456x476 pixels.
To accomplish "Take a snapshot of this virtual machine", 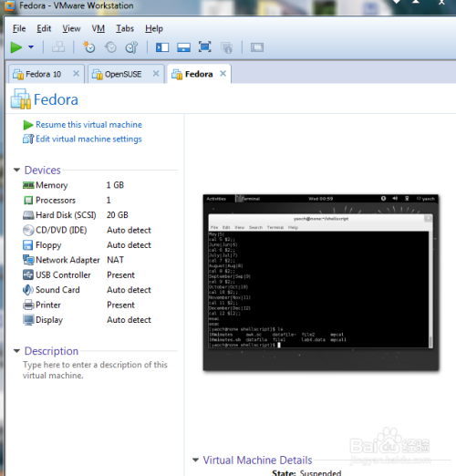I will (x=89, y=47).
